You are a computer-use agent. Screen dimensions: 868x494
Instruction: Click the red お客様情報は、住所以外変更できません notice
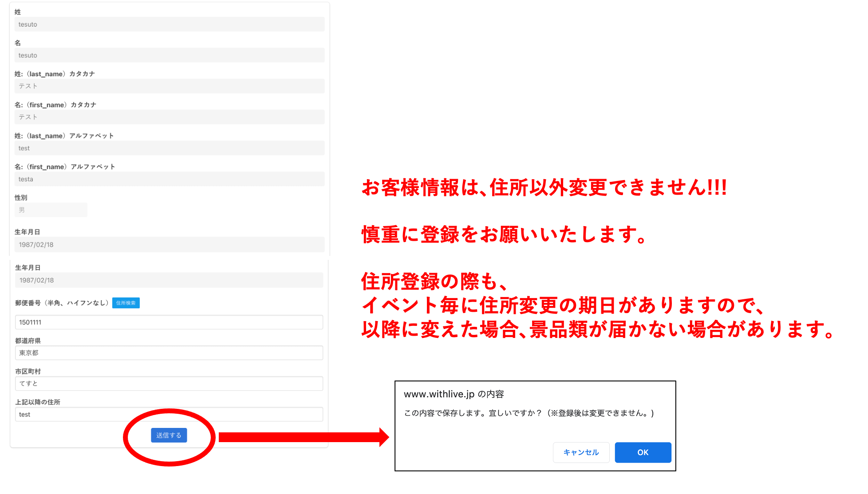(x=544, y=188)
